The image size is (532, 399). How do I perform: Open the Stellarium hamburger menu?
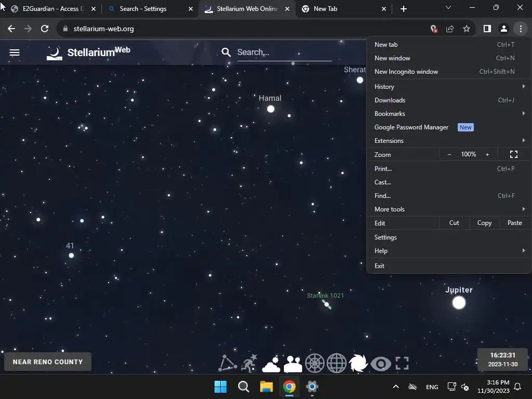(15, 52)
